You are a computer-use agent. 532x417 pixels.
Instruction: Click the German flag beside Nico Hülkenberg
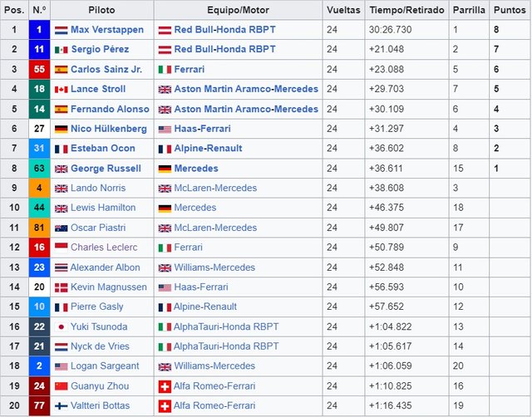[x=61, y=129]
